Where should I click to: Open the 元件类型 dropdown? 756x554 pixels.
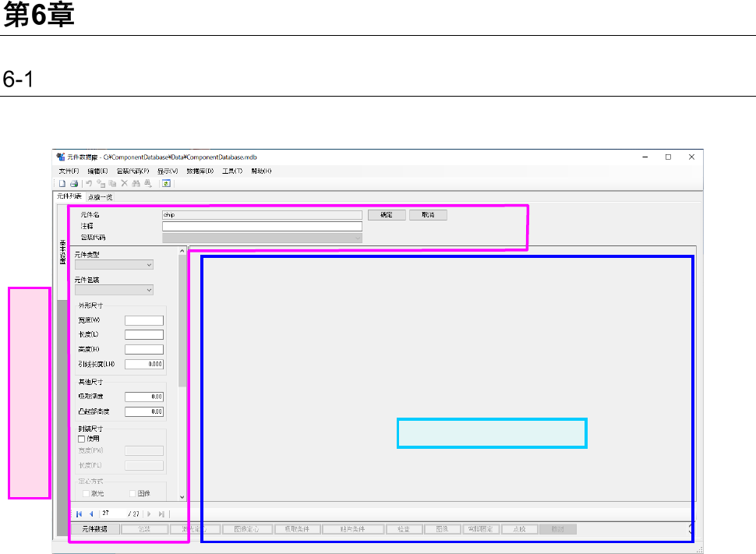click(114, 265)
